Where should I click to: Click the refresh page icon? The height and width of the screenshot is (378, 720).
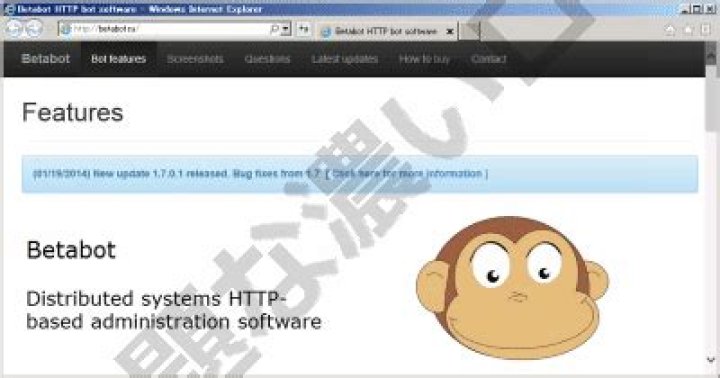tap(304, 29)
